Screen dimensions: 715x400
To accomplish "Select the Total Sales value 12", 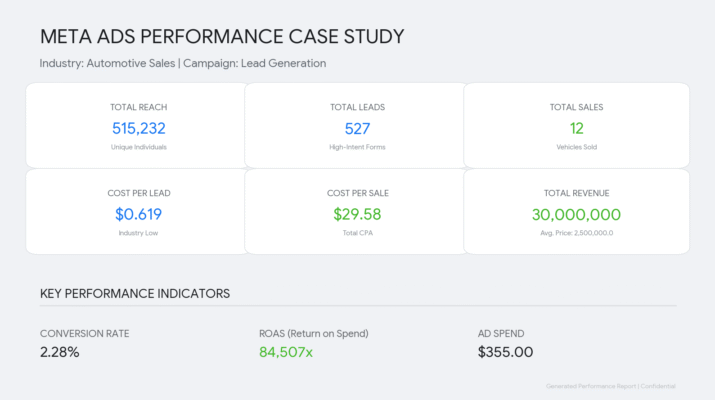I will click(x=576, y=128).
